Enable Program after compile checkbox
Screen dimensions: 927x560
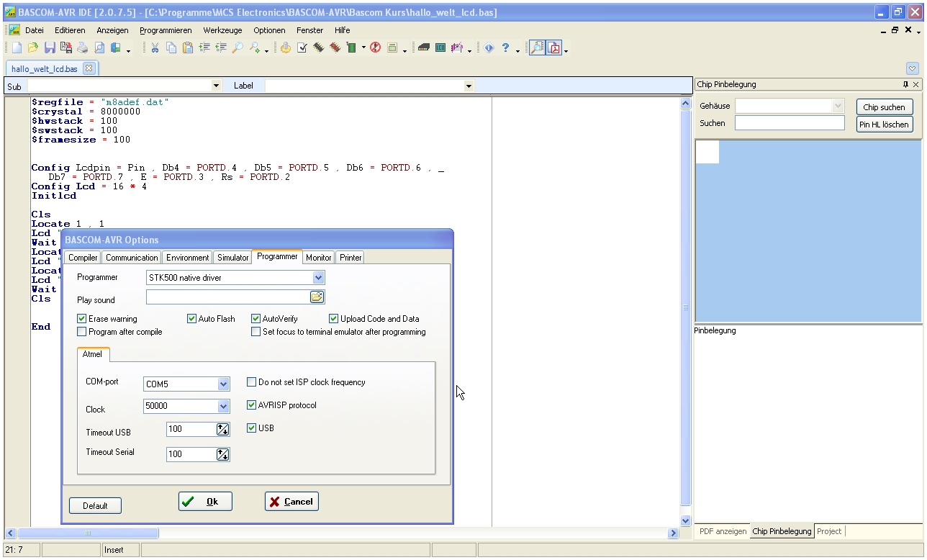tap(81, 332)
